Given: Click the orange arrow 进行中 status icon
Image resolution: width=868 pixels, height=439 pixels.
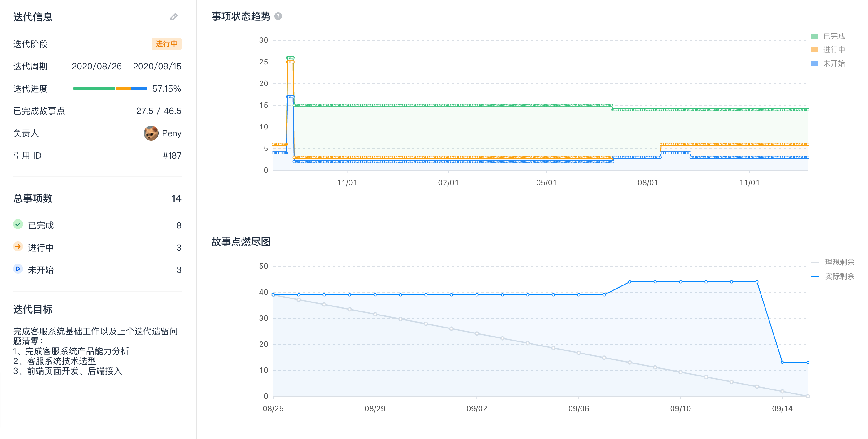Looking at the screenshot, I should coord(18,247).
